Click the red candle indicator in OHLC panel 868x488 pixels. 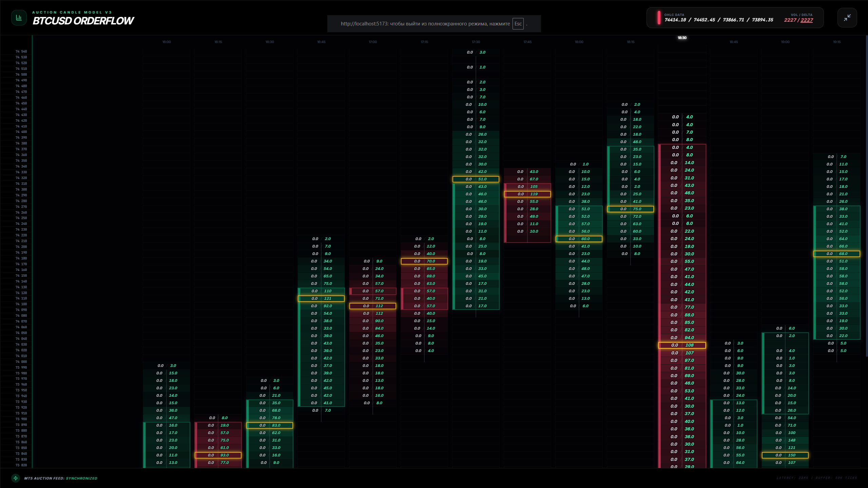tap(659, 18)
